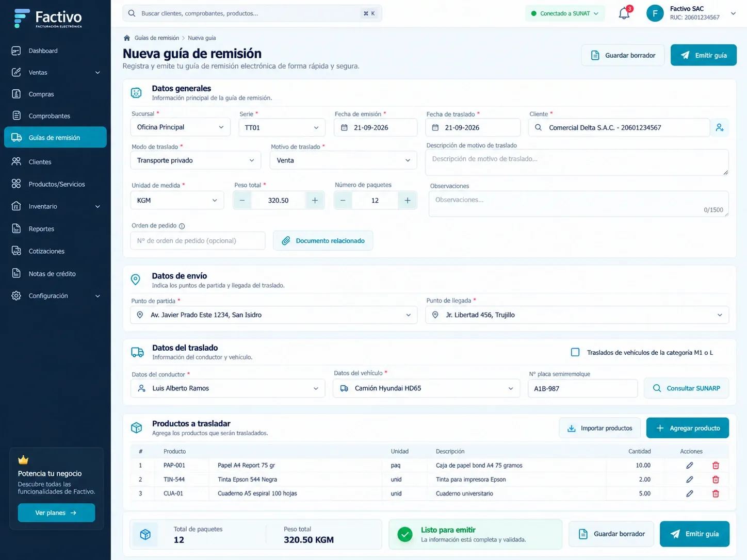This screenshot has width=747, height=560.
Task: Increase Número de paquetes by one
Action: click(408, 200)
